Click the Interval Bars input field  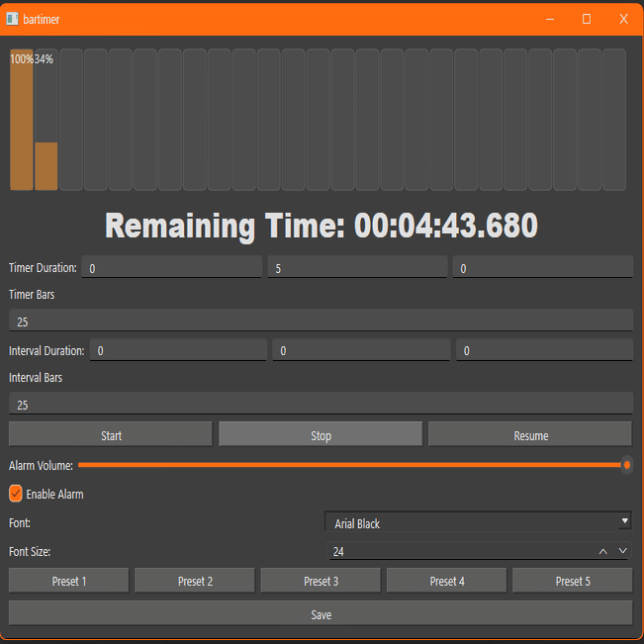tap(321, 404)
